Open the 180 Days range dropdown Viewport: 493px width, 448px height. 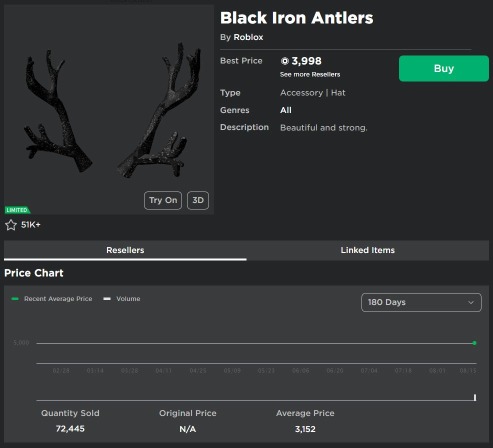(x=421, y=302)
